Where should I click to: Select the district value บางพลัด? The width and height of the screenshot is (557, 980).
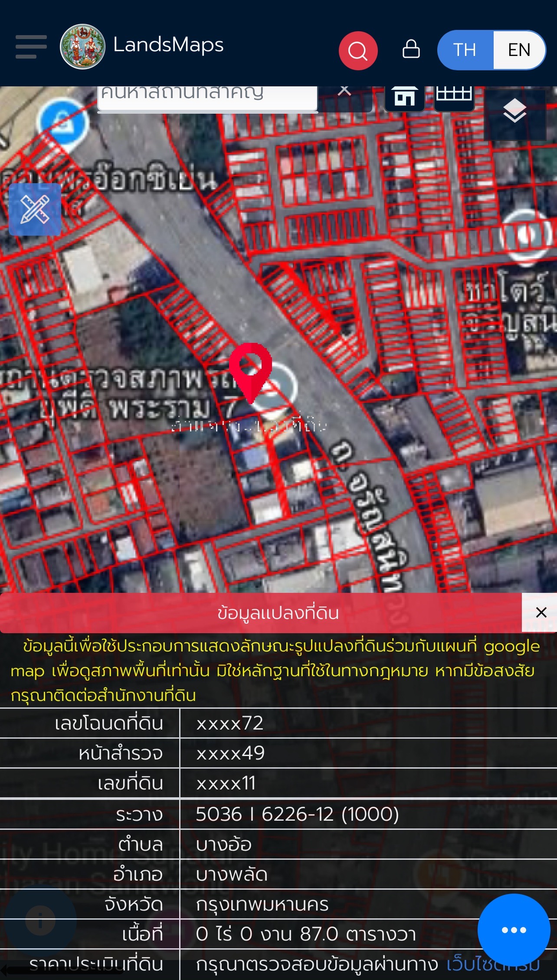(x=232, y=874)
